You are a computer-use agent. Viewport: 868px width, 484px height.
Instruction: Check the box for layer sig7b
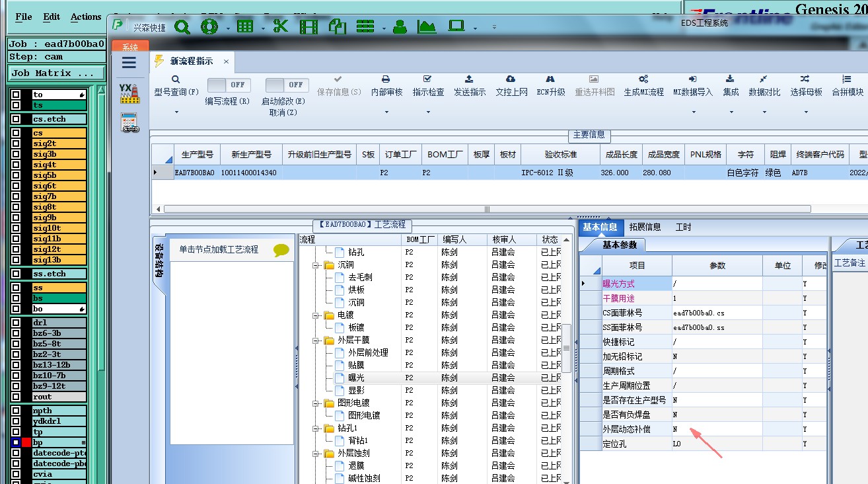pos(16,196)
